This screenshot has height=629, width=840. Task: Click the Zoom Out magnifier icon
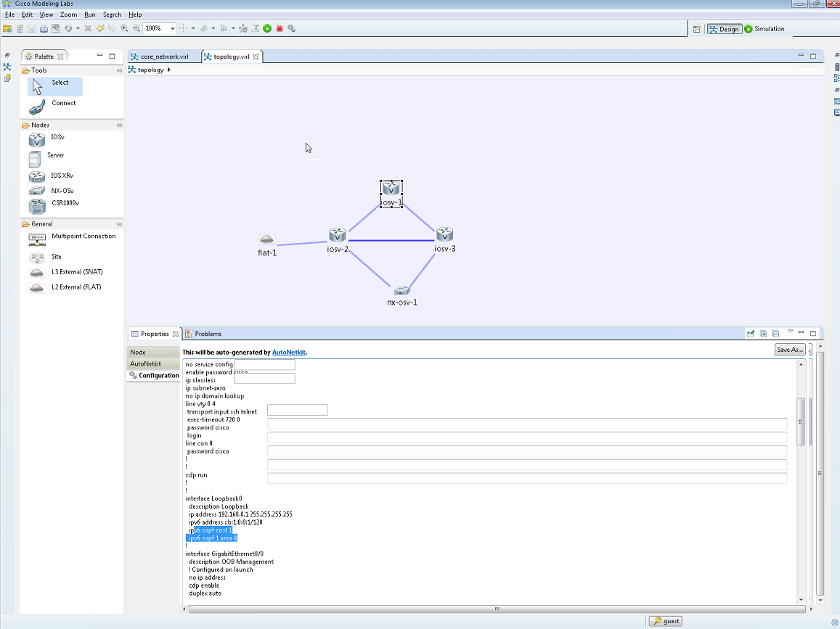click(x=136, y=28)
